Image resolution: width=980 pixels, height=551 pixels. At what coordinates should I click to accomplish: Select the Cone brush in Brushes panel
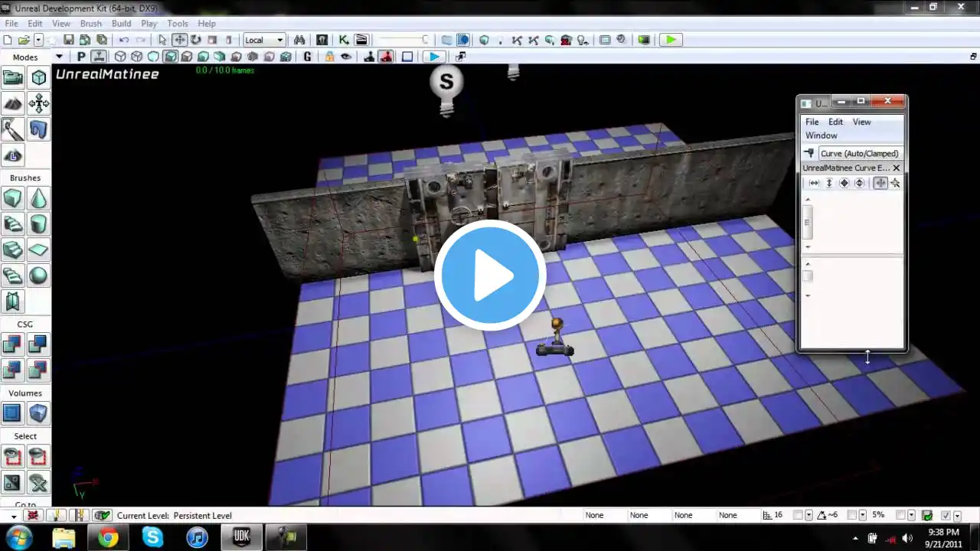coord(38,199)
